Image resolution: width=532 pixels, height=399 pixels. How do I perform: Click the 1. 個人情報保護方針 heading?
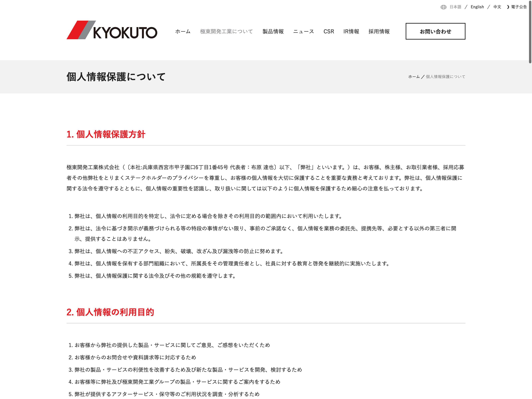point(106,134)
